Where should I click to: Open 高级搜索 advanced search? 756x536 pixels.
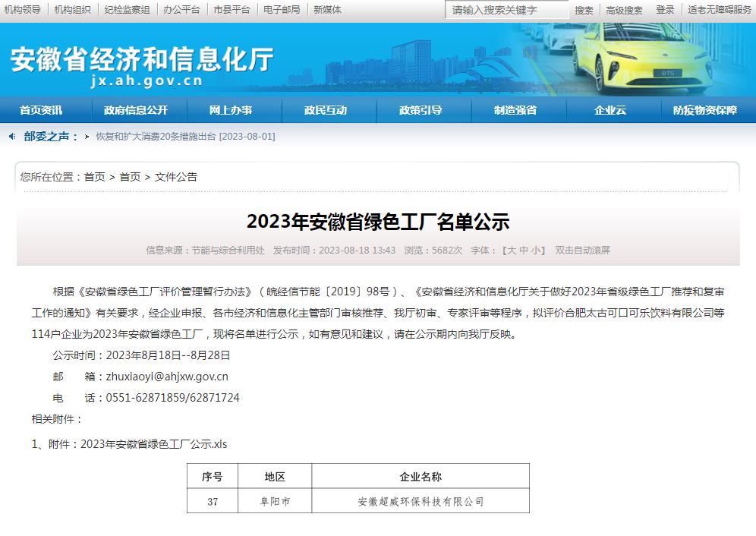[624, 10]
